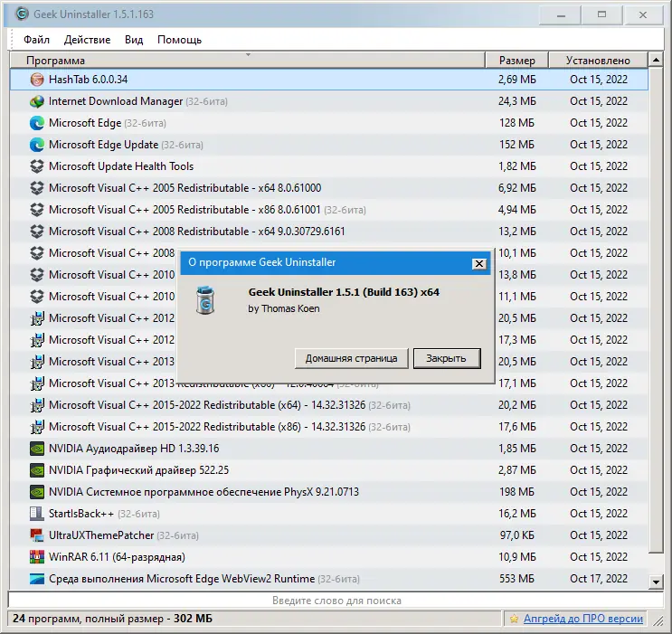Select the Internet Download Manager row
Viewport: 672px width, 634px height.
pyautogui.click(x=328, y=101)
